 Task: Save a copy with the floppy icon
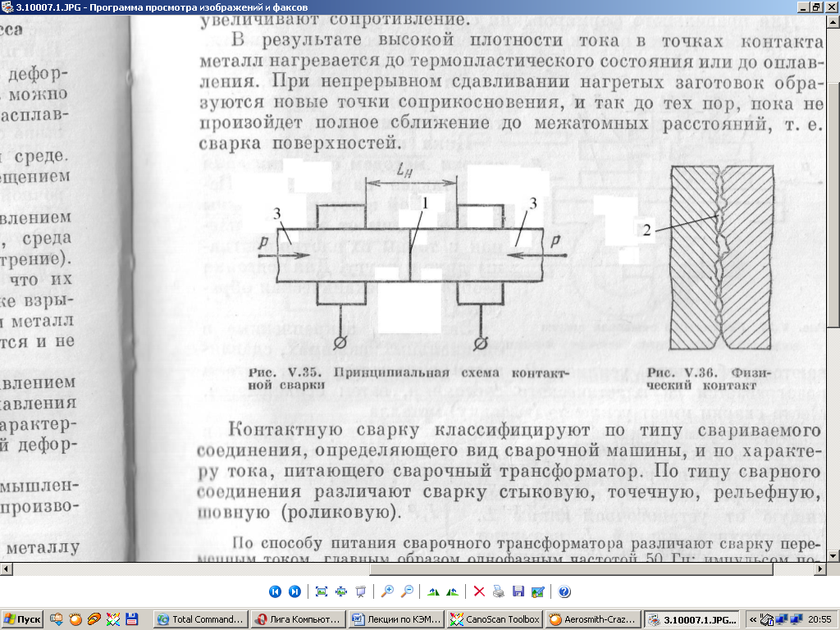click(x=518, y=591)
